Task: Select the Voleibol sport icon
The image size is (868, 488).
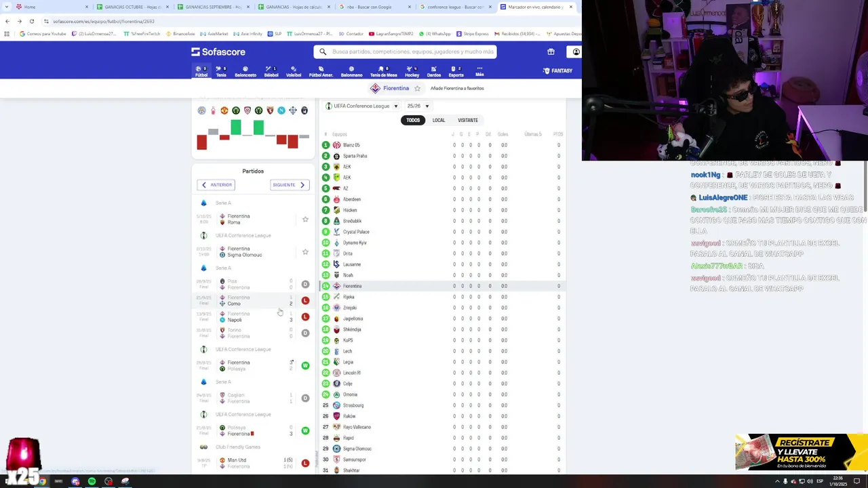Action: (294, 71)
